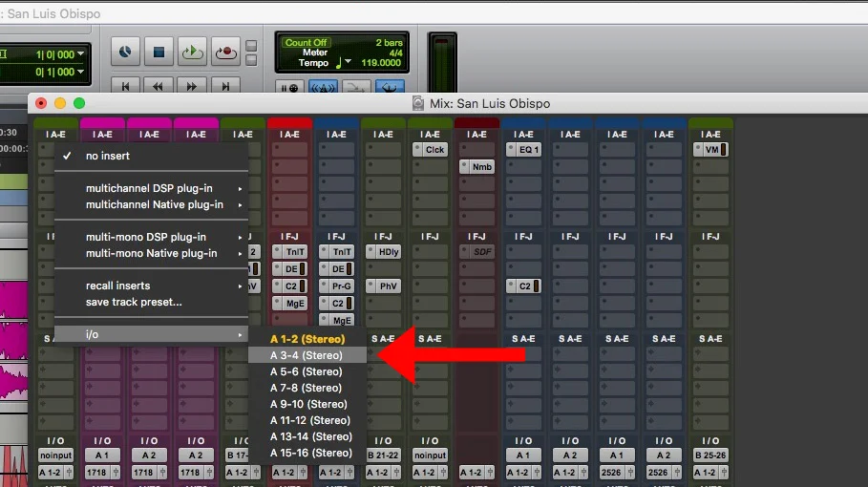Return to zero with the transport button
Screen dimensions: 868x487
[x=125, y=86]
